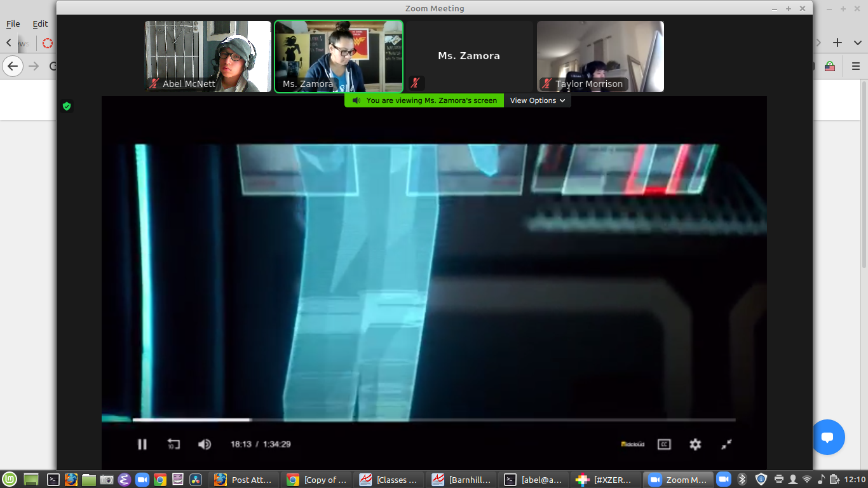Launch Terminal from the panel launcher
Screen dimensions: 868x488
coord(54,480)
